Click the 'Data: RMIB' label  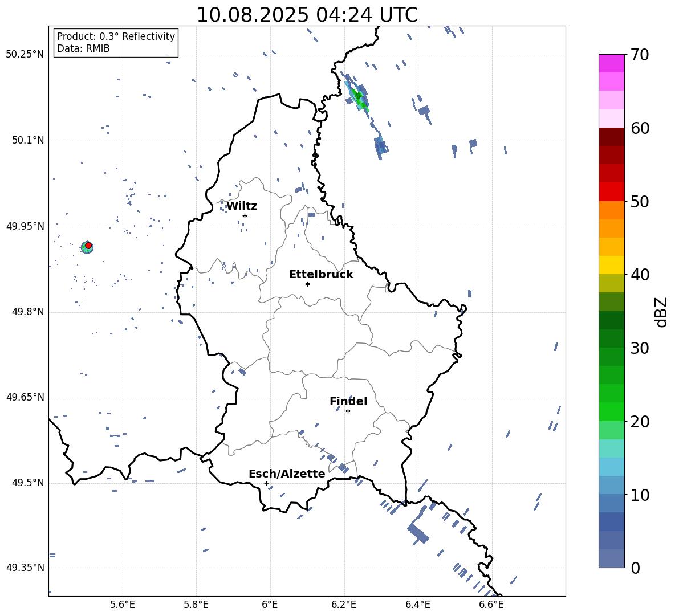pos(83,48)
